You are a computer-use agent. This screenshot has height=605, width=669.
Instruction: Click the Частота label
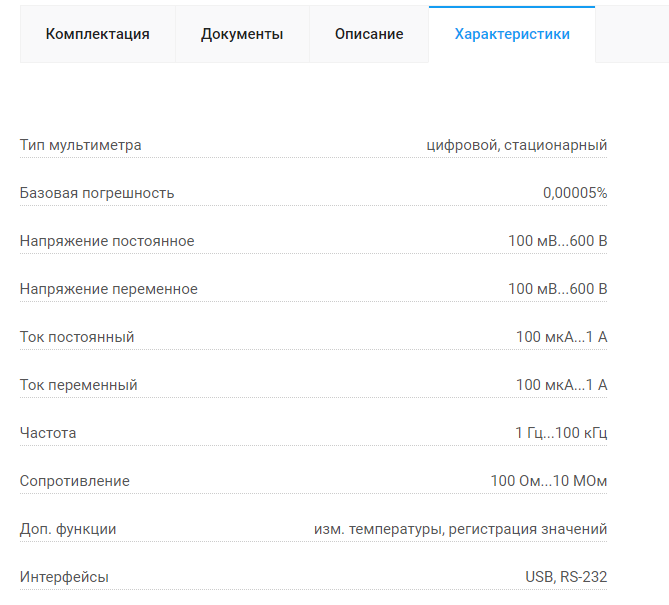point(48,433)
